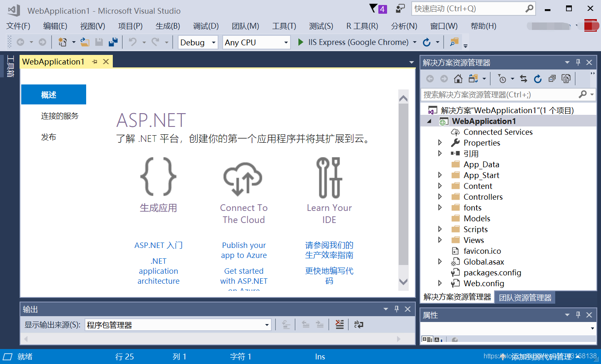Pin the WebApplication1 document tab
The height and width of the screenshot is (364, 601).
click(95, 62)
